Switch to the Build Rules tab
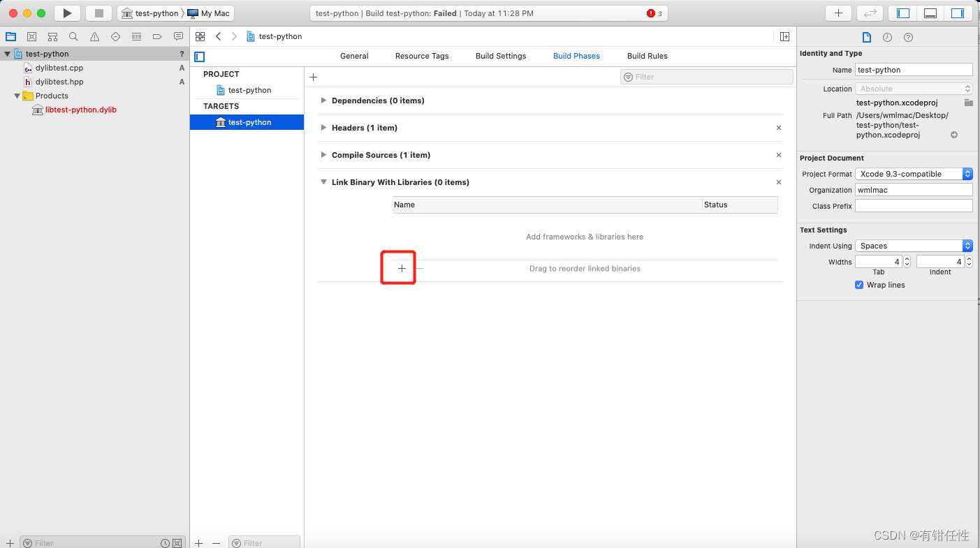The width and height of the screenshot is (980, 548). (x=648, y=56)
